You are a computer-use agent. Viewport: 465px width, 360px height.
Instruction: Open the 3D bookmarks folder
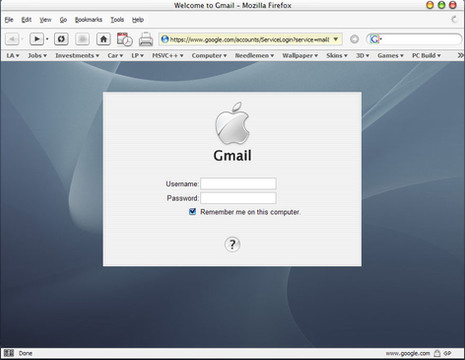pos(362,55)
